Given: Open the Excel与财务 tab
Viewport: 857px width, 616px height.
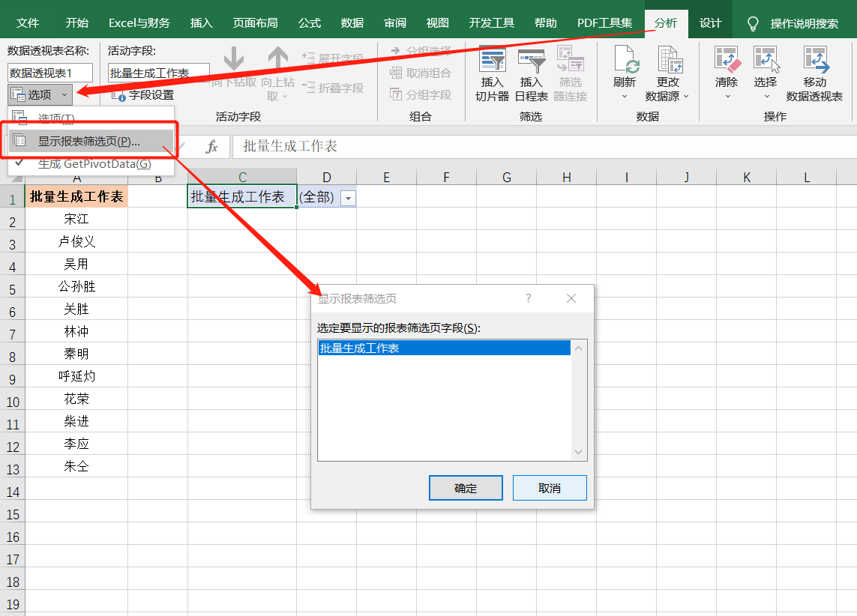Looking at the screenshot, I should pos(139,23).
